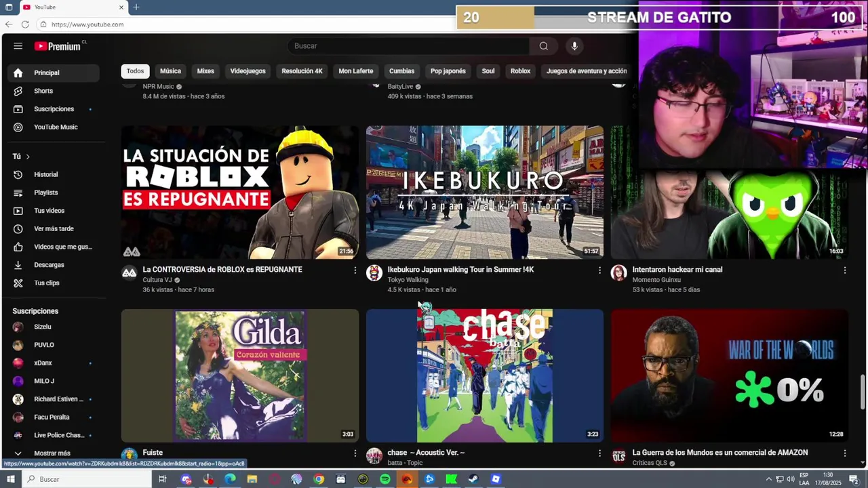Open a new browser tab

point(136,7)
